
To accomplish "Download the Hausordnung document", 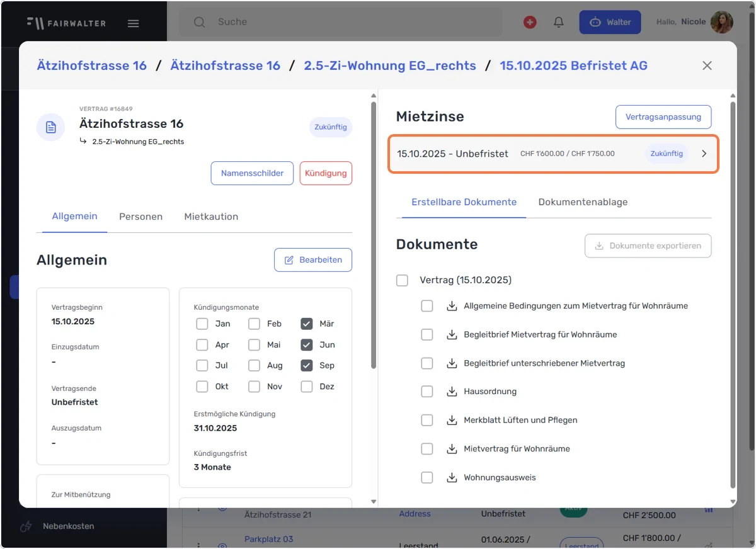I will 452,392.
